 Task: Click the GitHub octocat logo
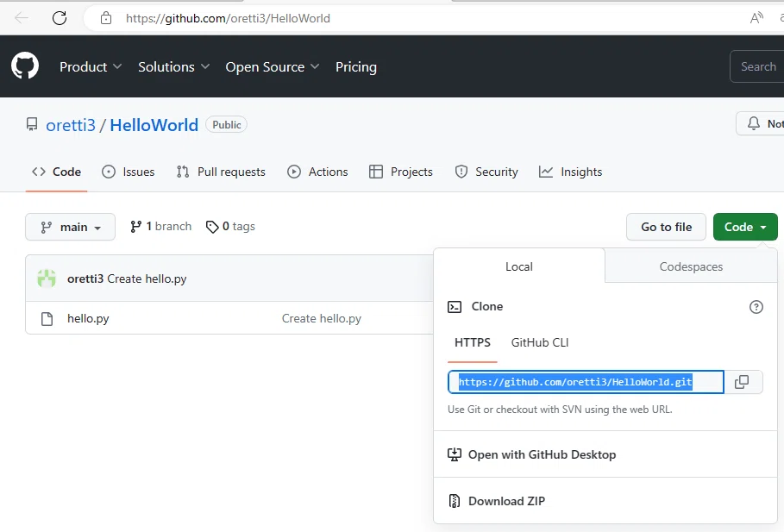[x=25, y=66]
